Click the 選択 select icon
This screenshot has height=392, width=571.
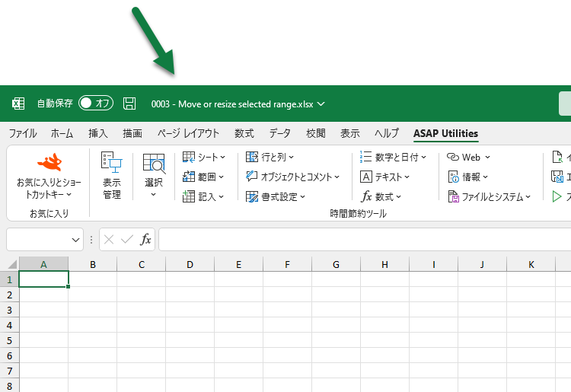[154, 163]
